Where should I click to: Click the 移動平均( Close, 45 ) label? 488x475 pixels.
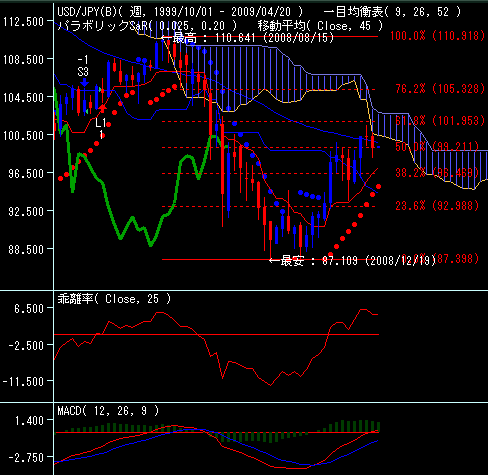point(320,26)
